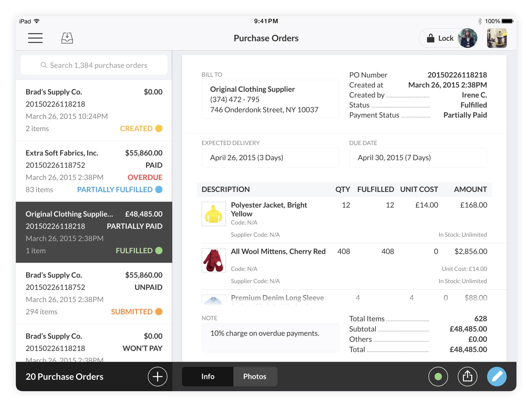Edit the purchase order with the pencil icon

[497, 377]
